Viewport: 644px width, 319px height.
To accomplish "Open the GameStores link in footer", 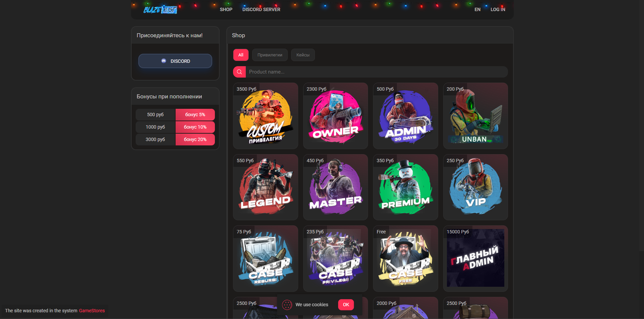I will point(92,311).
